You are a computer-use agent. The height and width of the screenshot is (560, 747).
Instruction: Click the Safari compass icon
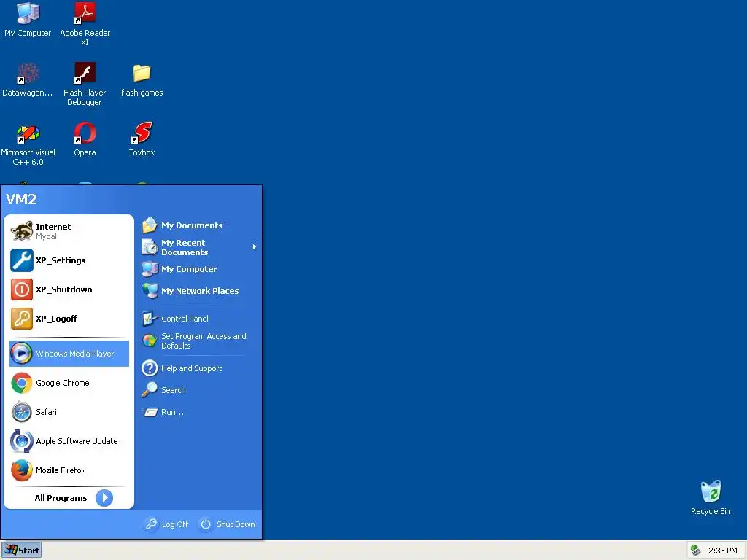point(21,412)
